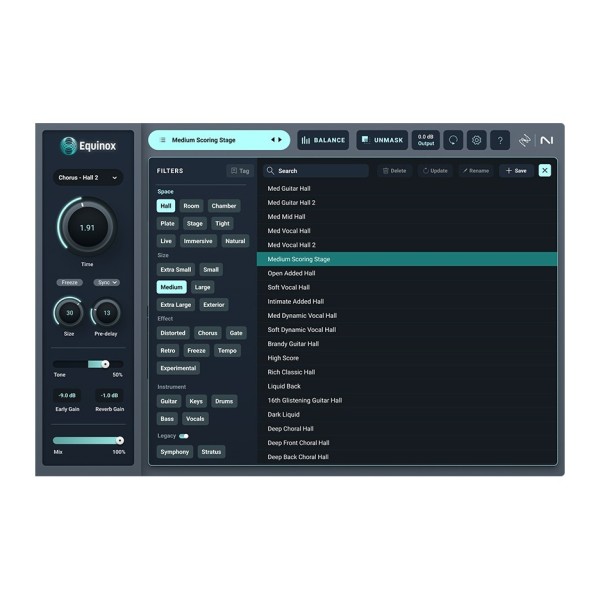Toggle the Hall space filter
This screenshot has width=600, height=600.
click(166, 206)
